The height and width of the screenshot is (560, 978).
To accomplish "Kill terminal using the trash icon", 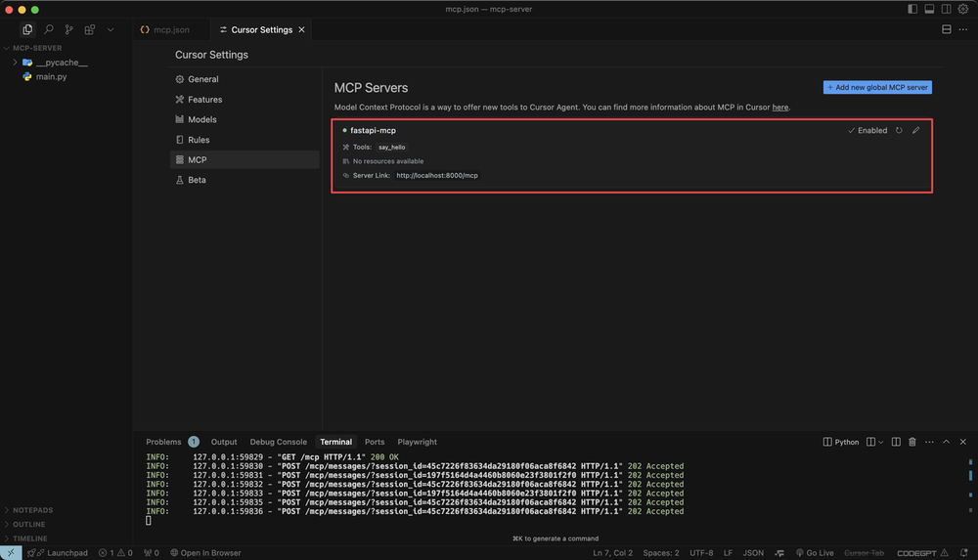I will click(911, 442).
